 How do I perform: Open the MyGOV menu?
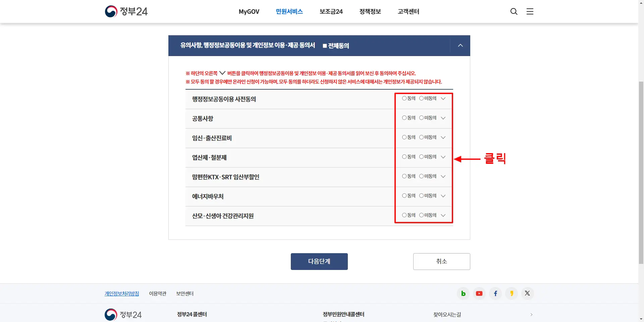249,12
